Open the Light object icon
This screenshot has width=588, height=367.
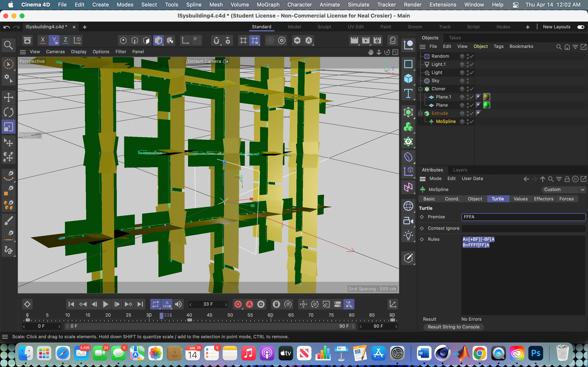[x=408, y=235]
